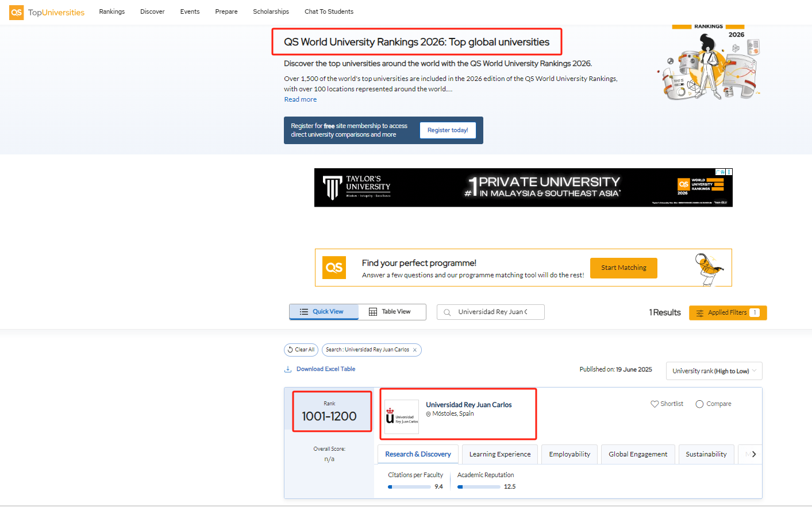Select the Employability tab
This screenshot has height=507, width=812.
tap(569, 454)
